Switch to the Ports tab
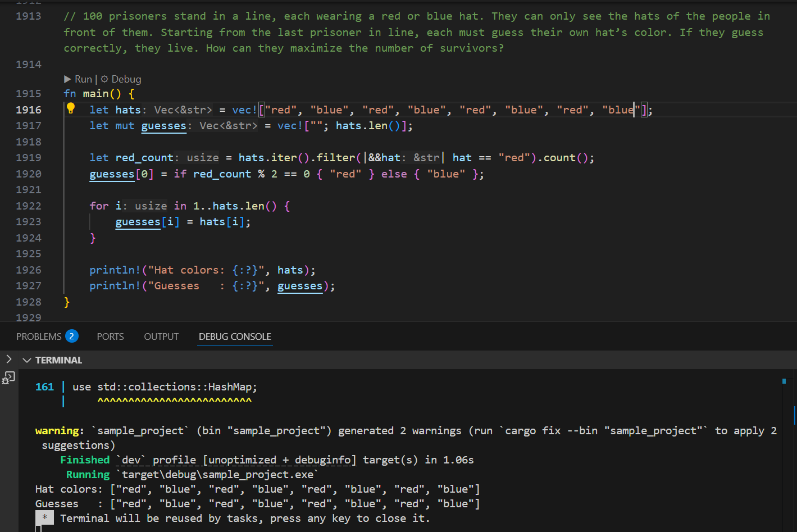The height and width of the screenshot is (532, 797). tap(110, 337)
